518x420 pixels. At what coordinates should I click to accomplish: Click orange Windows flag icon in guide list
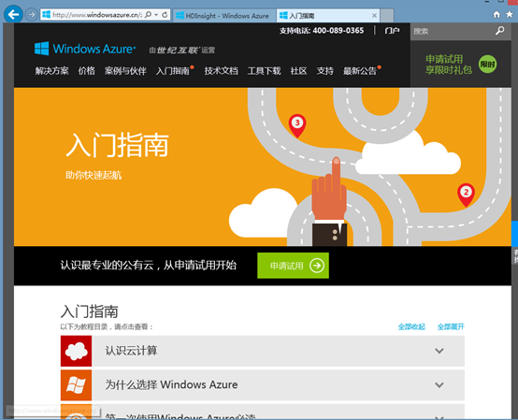coord(76,385)
